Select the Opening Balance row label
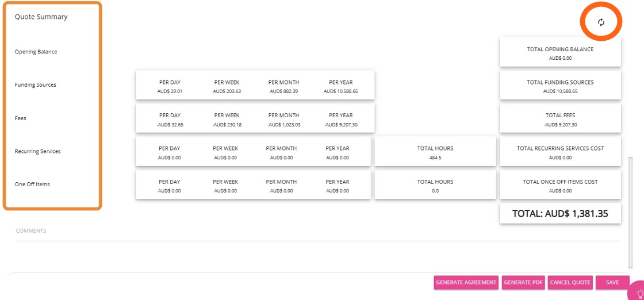The height and width of the screenshot is (300, 644). point(36,52)
